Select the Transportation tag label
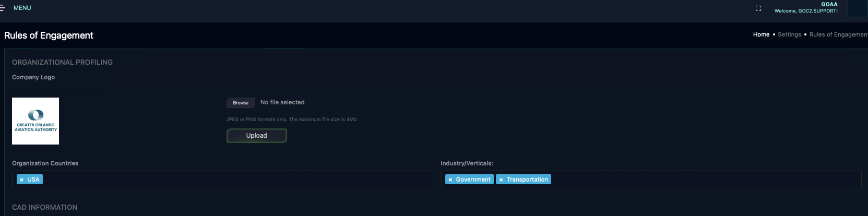The height and width of the screenshot is (216, 868). (527, 179)
